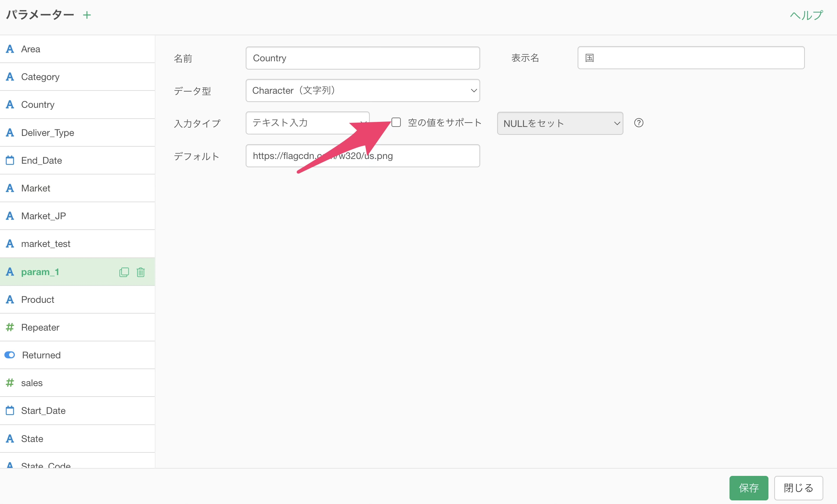Enable the 空の値をサポート checkbox
This screenshot has height=504, width=837.
(396, 123)
